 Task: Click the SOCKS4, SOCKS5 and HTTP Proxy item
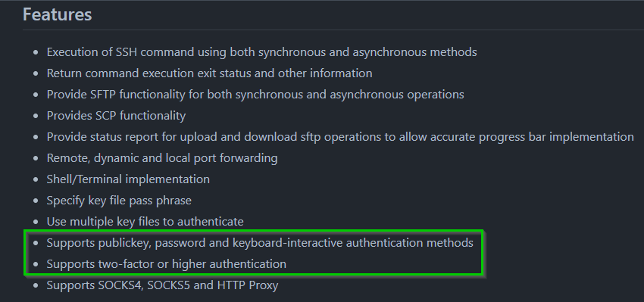[x=162, y=285]
